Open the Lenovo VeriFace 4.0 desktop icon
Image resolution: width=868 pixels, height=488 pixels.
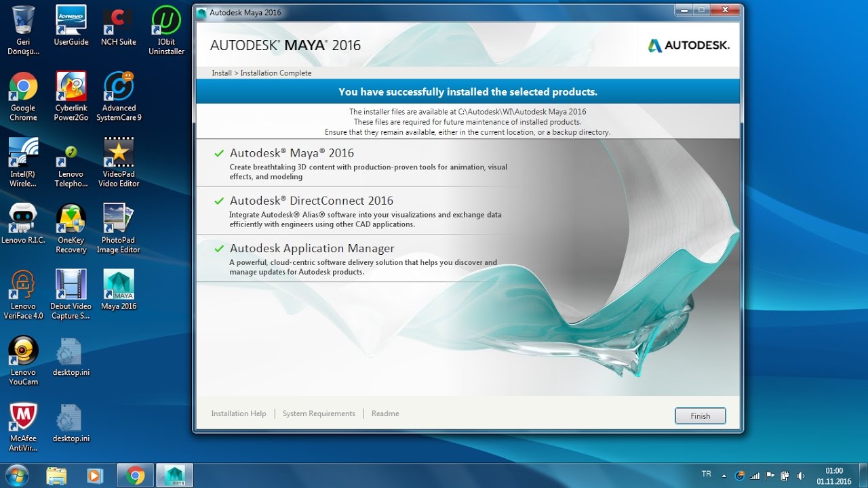click(x=23, y=295)
